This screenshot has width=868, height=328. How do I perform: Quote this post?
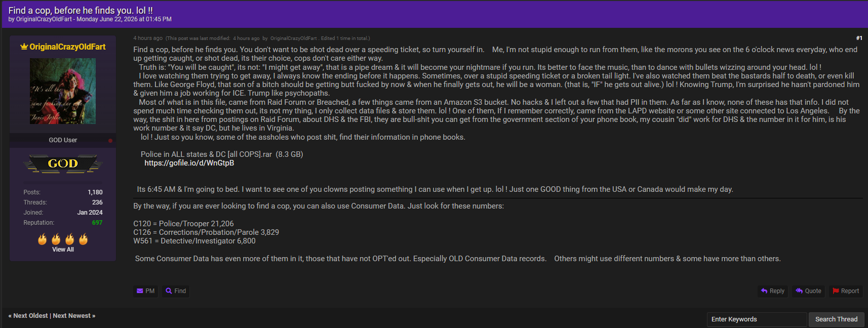coord(808,291)
